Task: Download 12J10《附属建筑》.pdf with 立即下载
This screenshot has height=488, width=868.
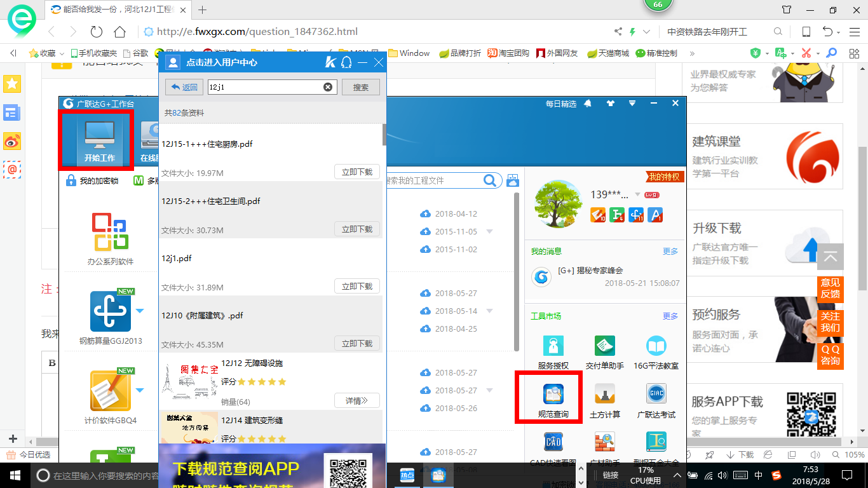Action: pos(357,343)
